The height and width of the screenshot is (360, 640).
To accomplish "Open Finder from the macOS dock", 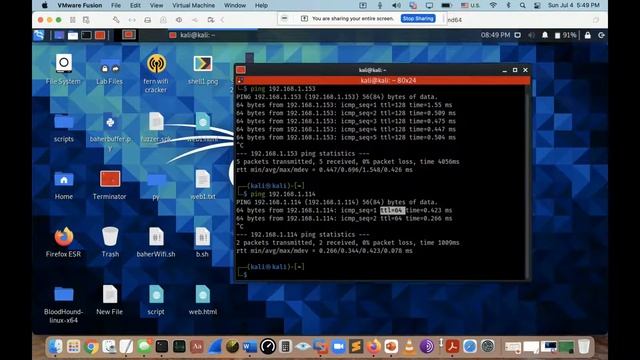I will tap(56, 347).
